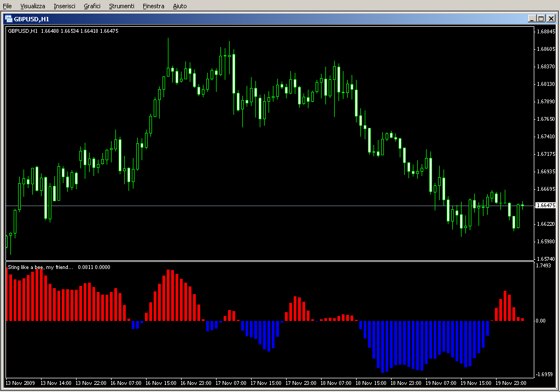Open the Visualizza menu
Image resolution: width=560 pixels, height=392 pixels.
pyautogui.click(x=32, y=6)
